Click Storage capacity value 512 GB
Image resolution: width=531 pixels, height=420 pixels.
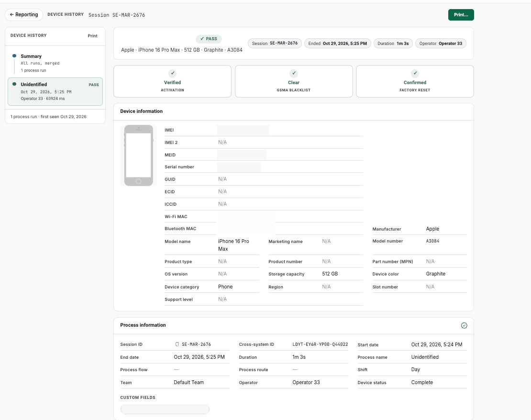[330, 274]
